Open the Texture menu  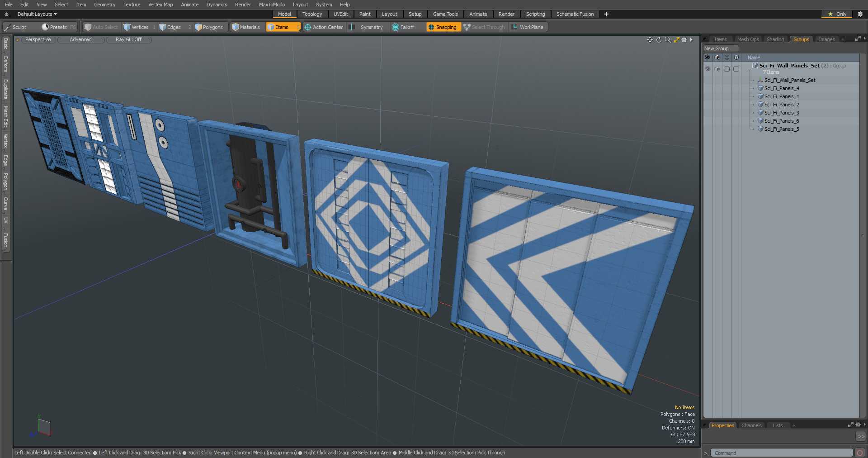(132, 5)
